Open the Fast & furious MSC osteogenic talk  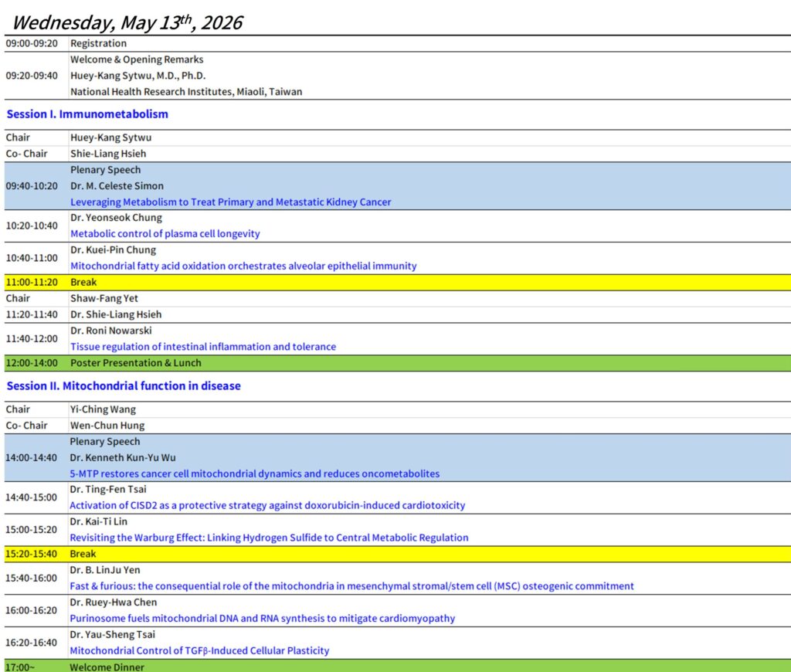click(x=351, y=586)
